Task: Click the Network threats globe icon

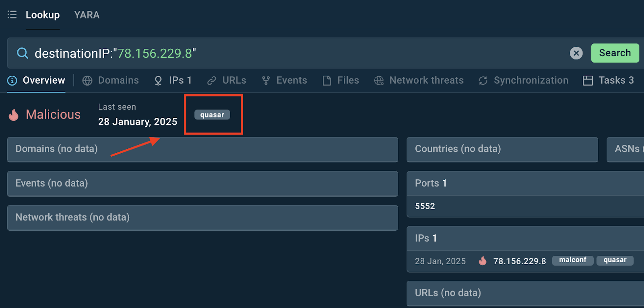Action: point(379,81)
